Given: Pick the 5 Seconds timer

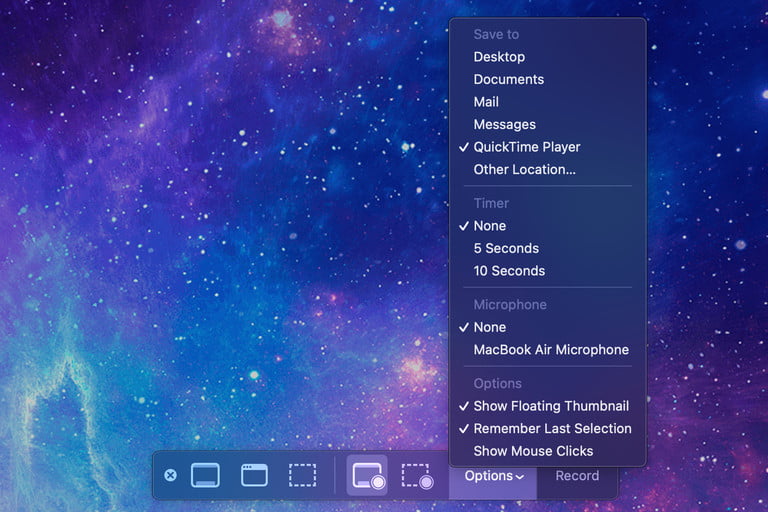Looking at the screenshot, I should click(x=506, y=248).
